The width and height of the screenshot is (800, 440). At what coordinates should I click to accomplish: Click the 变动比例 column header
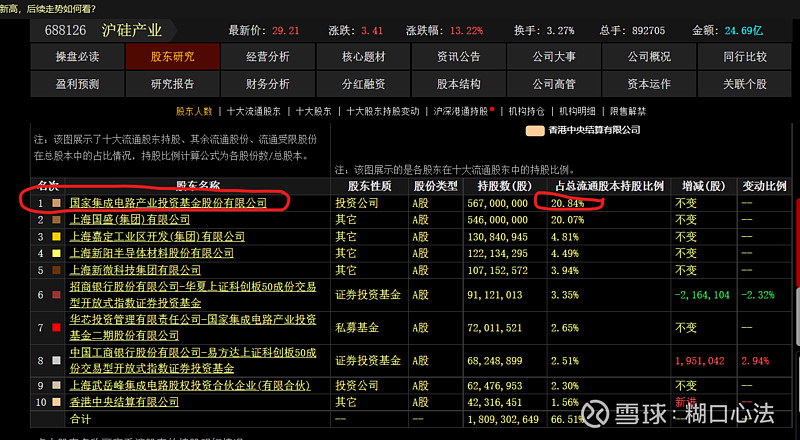click(x=764, y=186)
